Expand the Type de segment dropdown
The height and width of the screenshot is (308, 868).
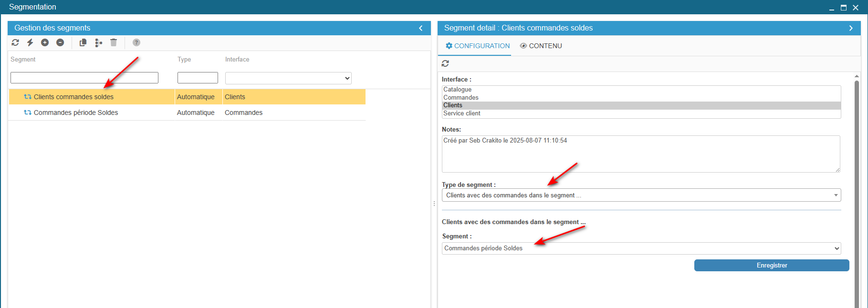tap(641, 195)
